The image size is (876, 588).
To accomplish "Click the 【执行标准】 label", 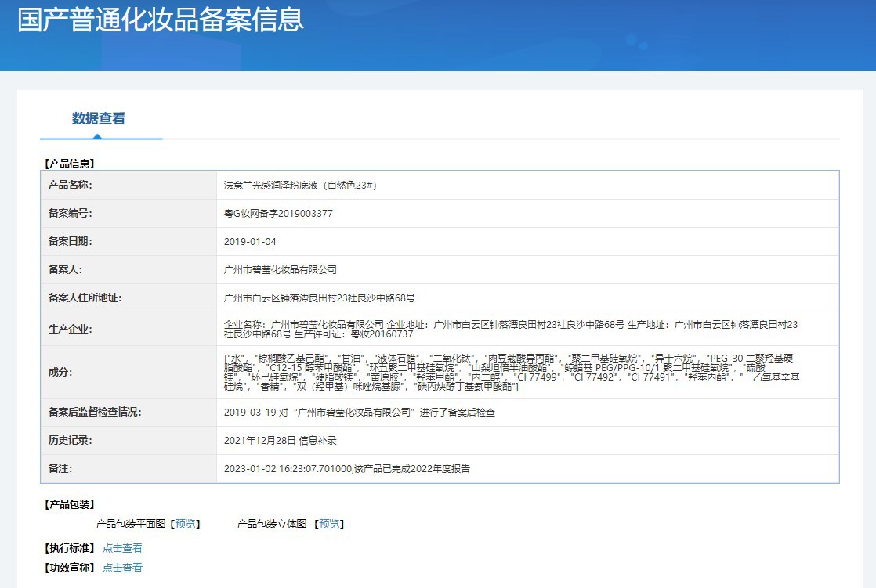I will (x=69, y=548).
